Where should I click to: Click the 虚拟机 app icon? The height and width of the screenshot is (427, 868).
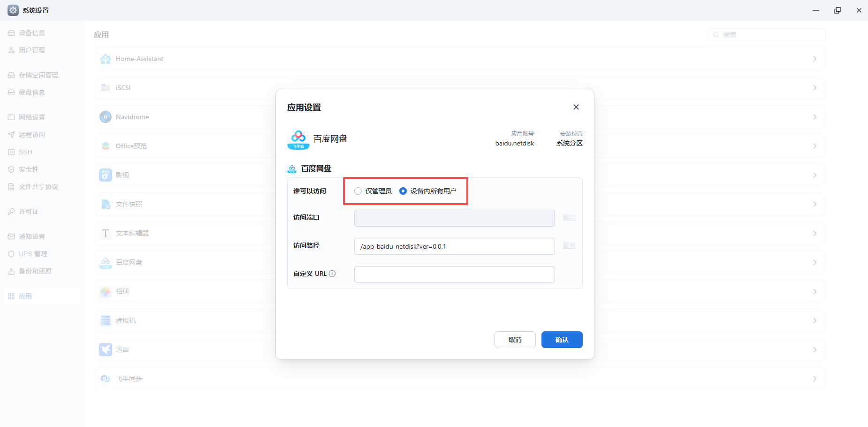(106, 320)
